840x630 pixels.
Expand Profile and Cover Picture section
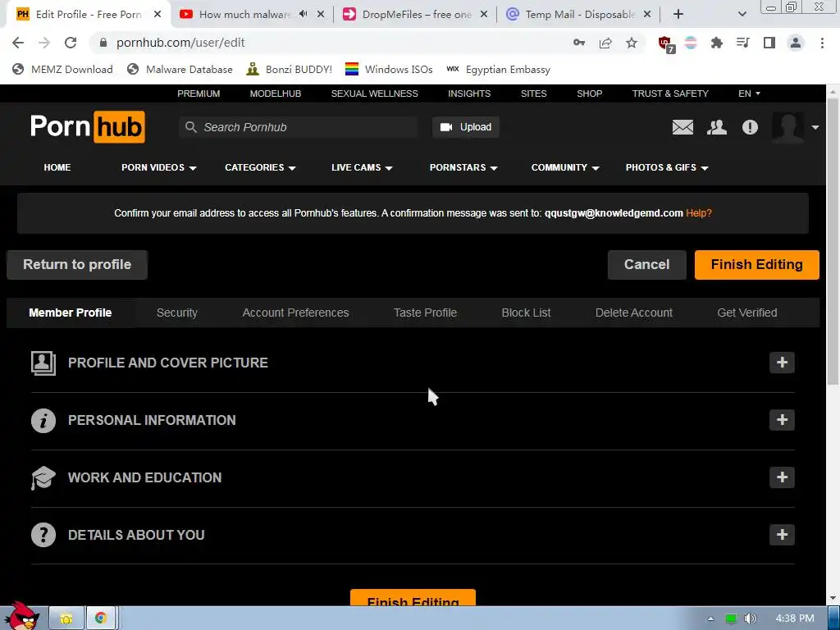click(782, 363)
